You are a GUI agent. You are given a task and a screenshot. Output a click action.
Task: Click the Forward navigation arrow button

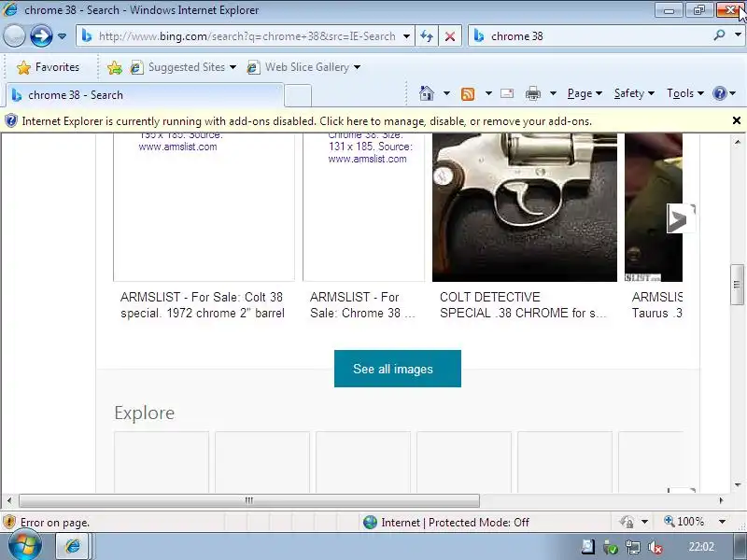coord(41,35)
